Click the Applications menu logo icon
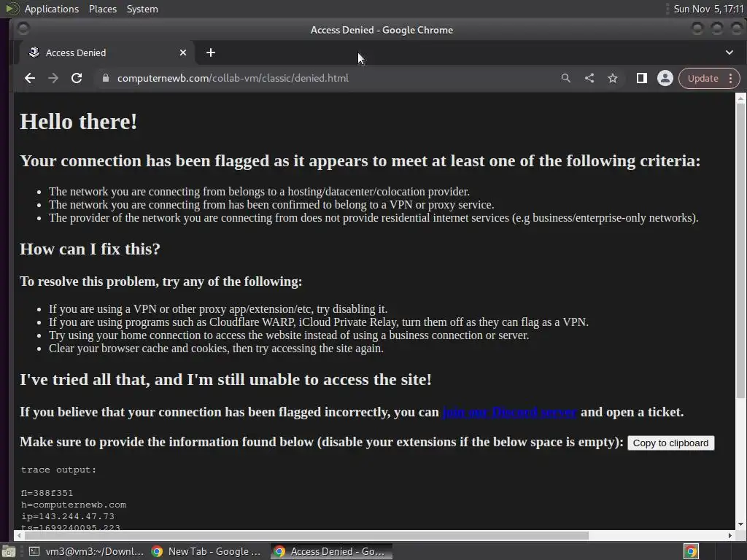 (12, 9)
